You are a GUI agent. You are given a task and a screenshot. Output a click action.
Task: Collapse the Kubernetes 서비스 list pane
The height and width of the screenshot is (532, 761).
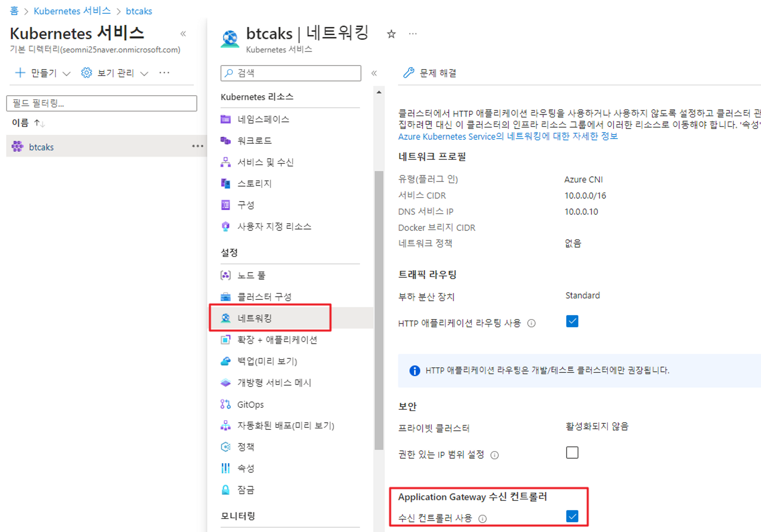coord(183,34)
